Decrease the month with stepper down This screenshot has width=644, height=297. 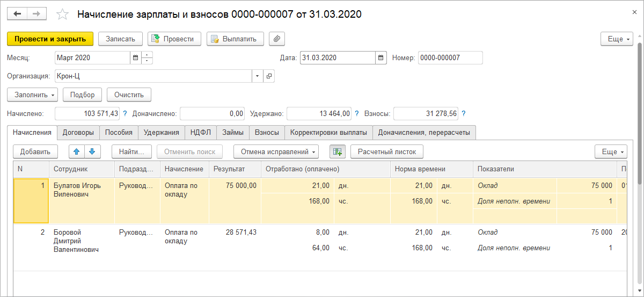(147, 61)
